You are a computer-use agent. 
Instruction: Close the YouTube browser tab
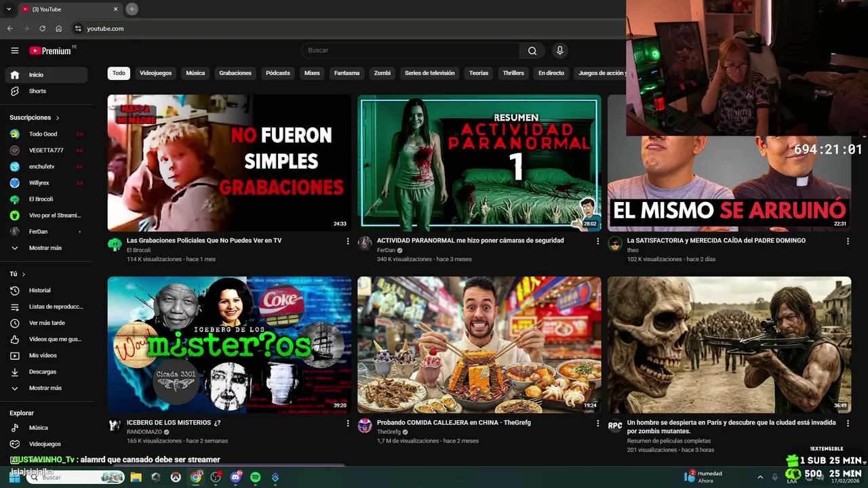point(115,9)
